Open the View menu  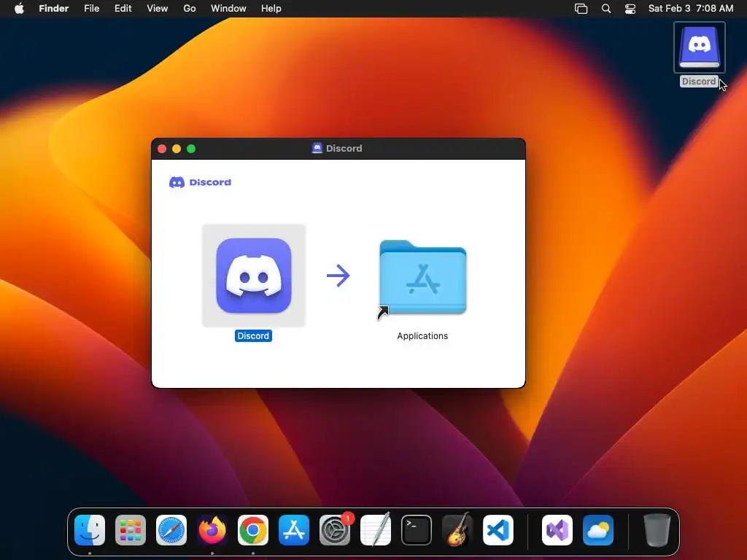158,9
